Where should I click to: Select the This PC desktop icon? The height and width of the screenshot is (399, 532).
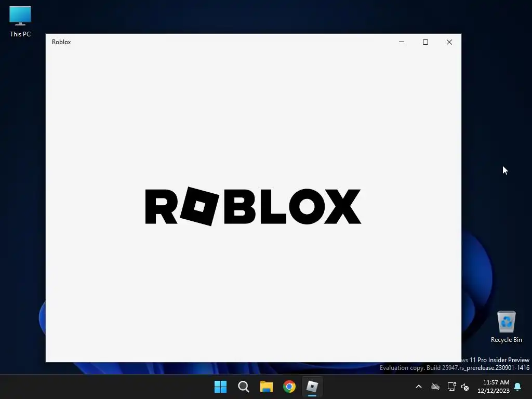pos(20,22)
